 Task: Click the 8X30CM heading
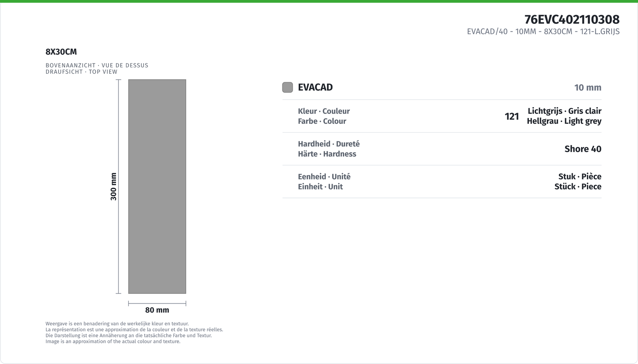pos(61,52)
